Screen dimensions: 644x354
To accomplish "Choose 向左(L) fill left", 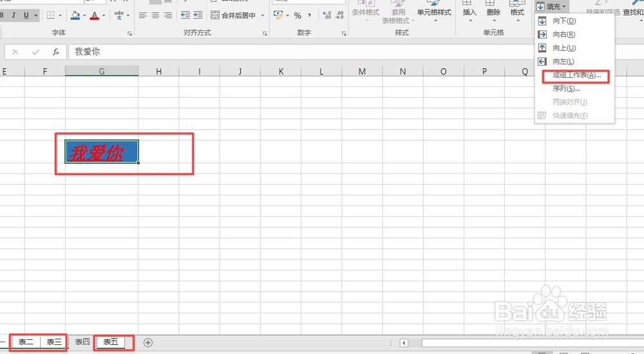I will 574,62.
